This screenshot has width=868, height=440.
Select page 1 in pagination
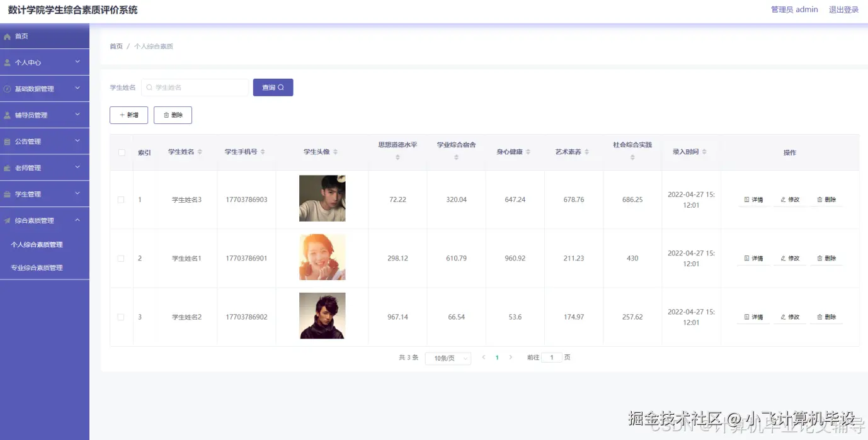[x=497, y=358]
